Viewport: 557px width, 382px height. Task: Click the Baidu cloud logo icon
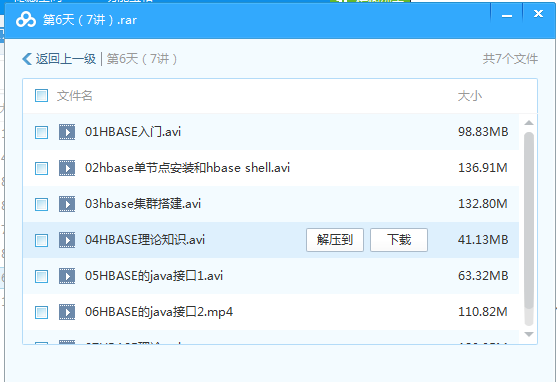tap(26, 20)
